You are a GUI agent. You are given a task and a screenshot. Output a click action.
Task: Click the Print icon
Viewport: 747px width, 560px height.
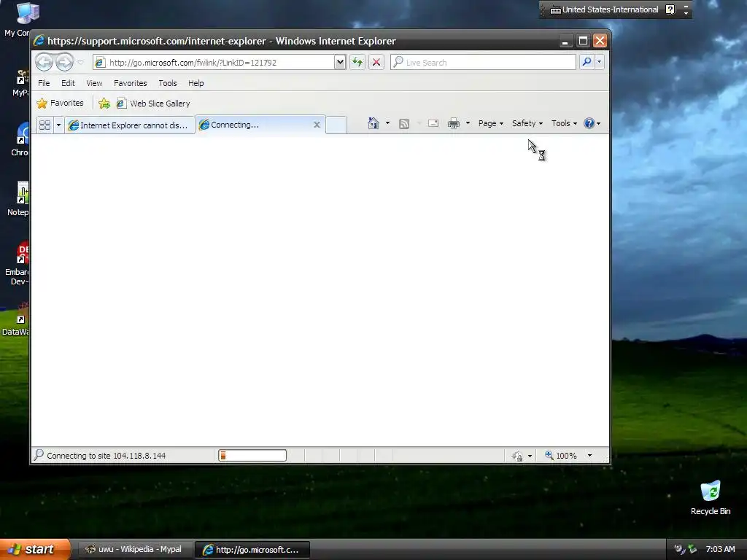click(454, 123)
